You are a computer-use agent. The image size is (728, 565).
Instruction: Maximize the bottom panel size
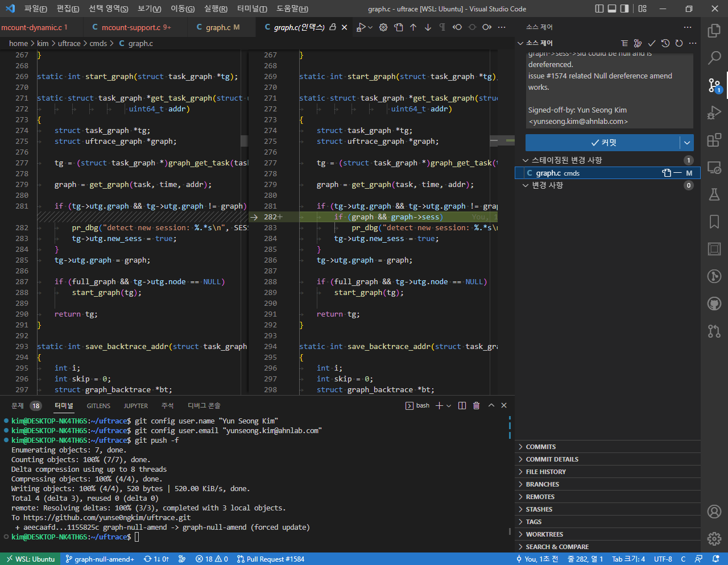[491, 405]
